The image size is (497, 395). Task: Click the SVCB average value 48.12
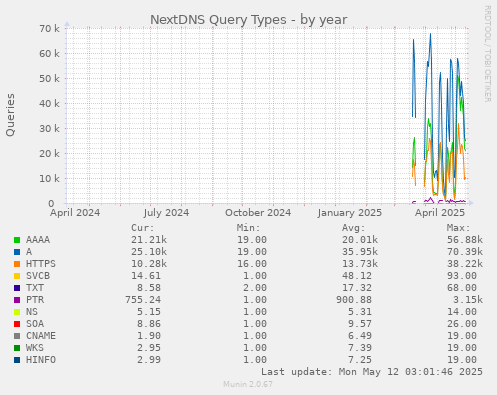click(x=357, y=276)
